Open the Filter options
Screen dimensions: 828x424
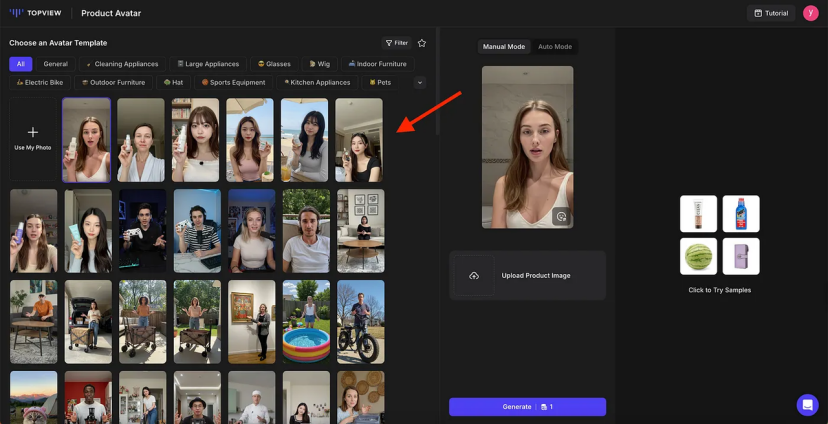coord(397,43)
